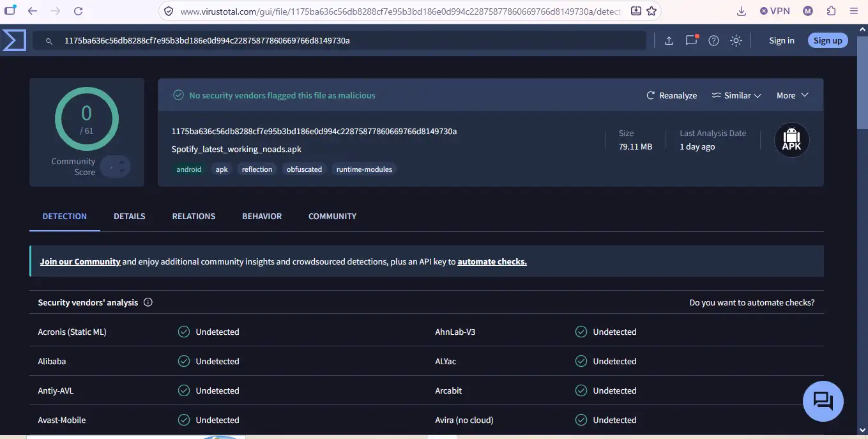868x439 pixels.
Task: Toggle the light theme sun icon
Action: click(x=736, y=40)
